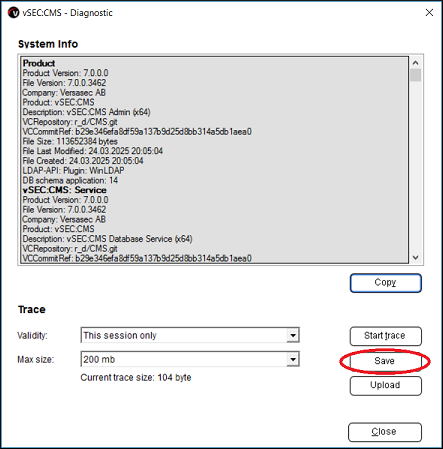Copy the system info to clipboard
Screen dimensions: 443x449
[x=386, y=283]
